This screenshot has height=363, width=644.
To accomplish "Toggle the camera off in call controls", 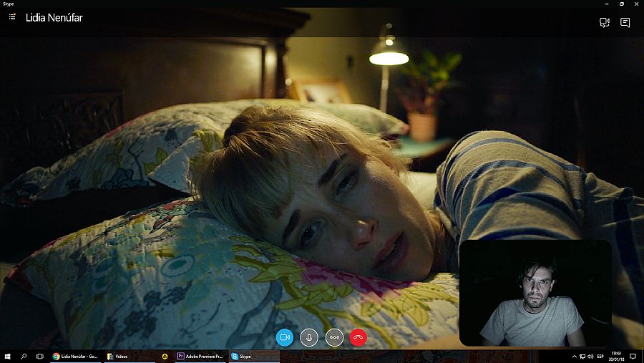I will tap(285, 337).
